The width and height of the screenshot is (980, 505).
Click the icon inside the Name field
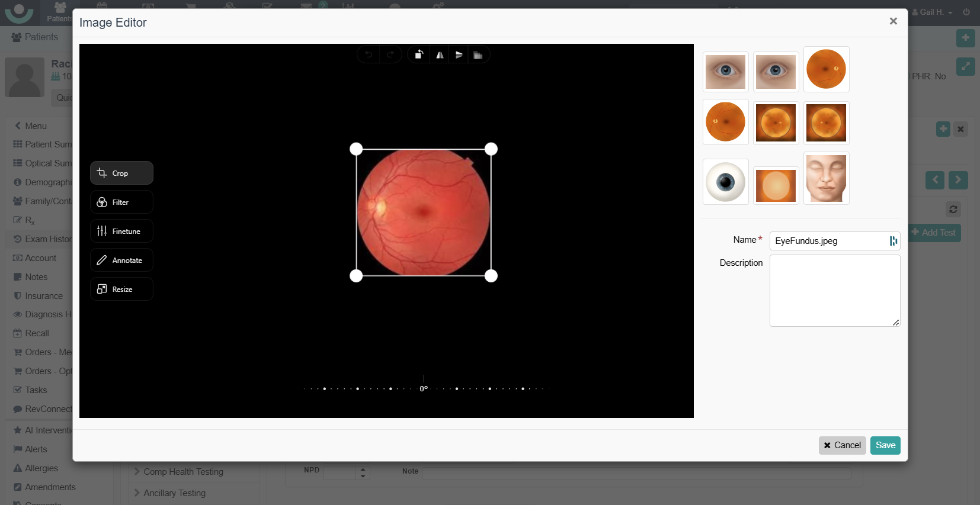(x=893, y=241)
